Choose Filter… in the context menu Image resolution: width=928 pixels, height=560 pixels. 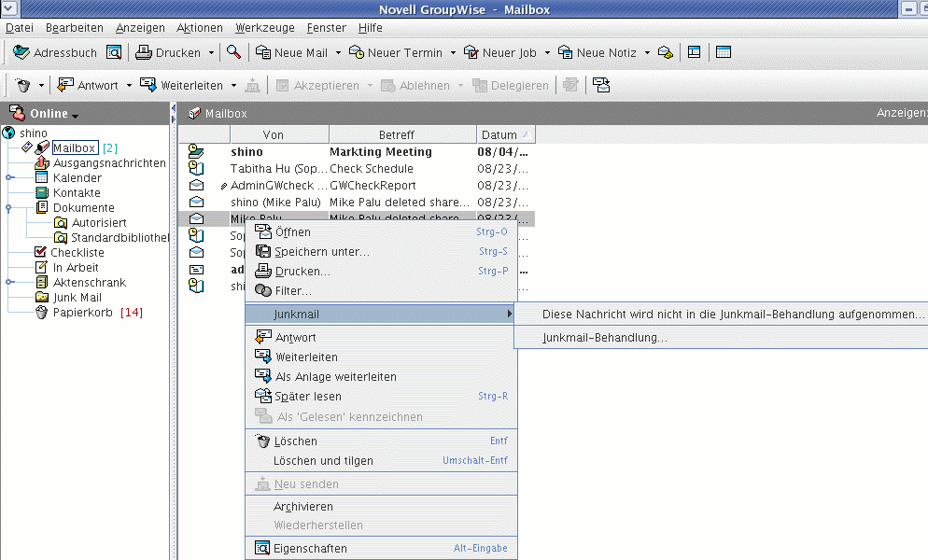click(x=381, y=290)
